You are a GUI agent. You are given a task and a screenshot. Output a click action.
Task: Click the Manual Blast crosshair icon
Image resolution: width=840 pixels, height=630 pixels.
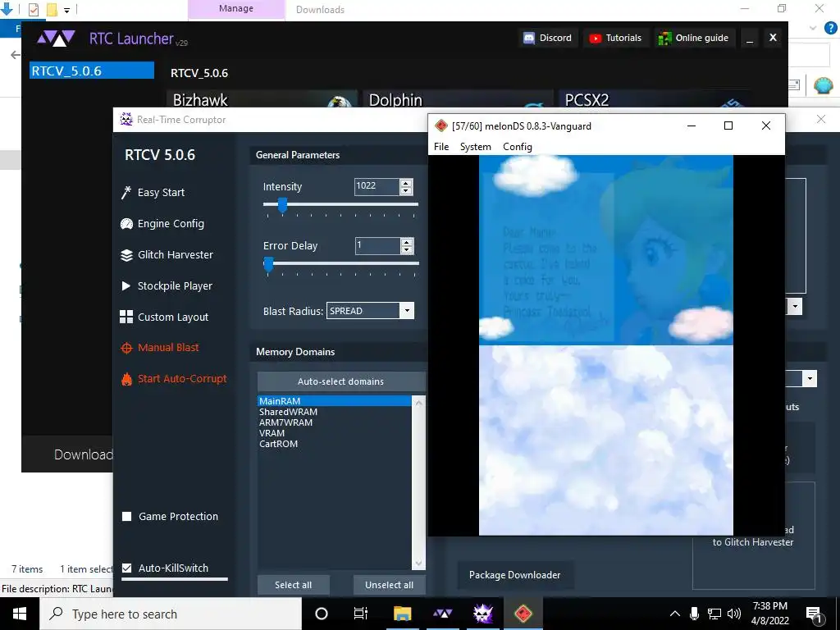coord(126,348)
